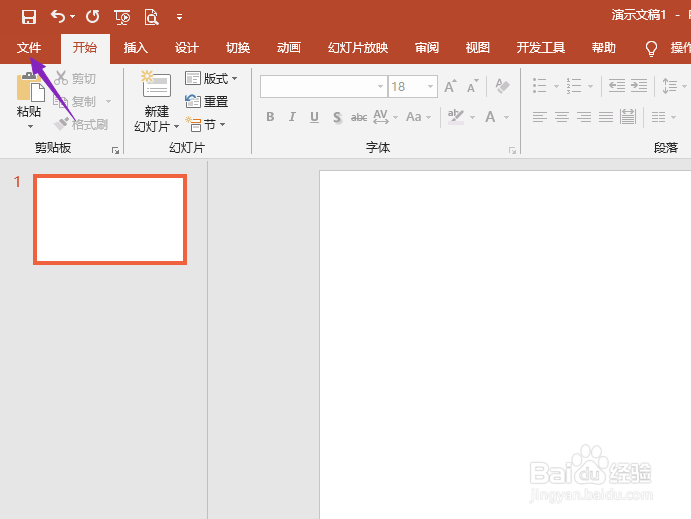This screenshot has width=691, height=519.
Task: Select slide 1 thumbnail
Action: [x=110, y=219]
